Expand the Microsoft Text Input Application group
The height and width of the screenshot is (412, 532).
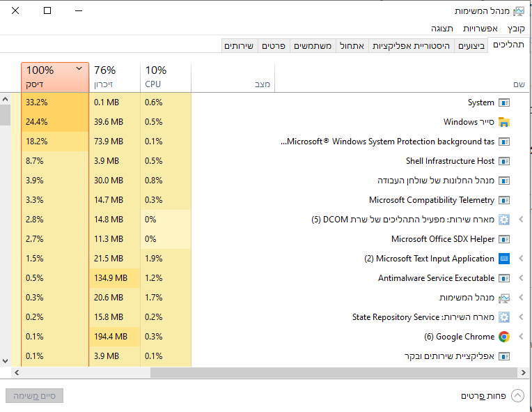coord(521,259)
